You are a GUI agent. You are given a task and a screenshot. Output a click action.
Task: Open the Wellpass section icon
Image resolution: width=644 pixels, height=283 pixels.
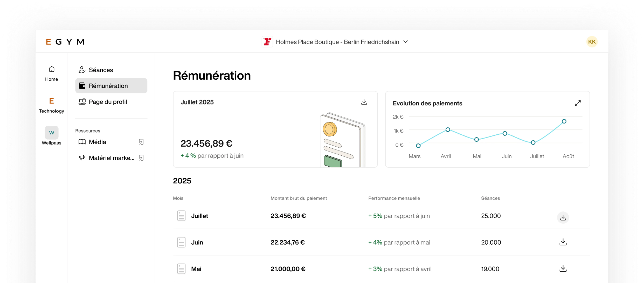pyautogui.click(x=52, y=132)
